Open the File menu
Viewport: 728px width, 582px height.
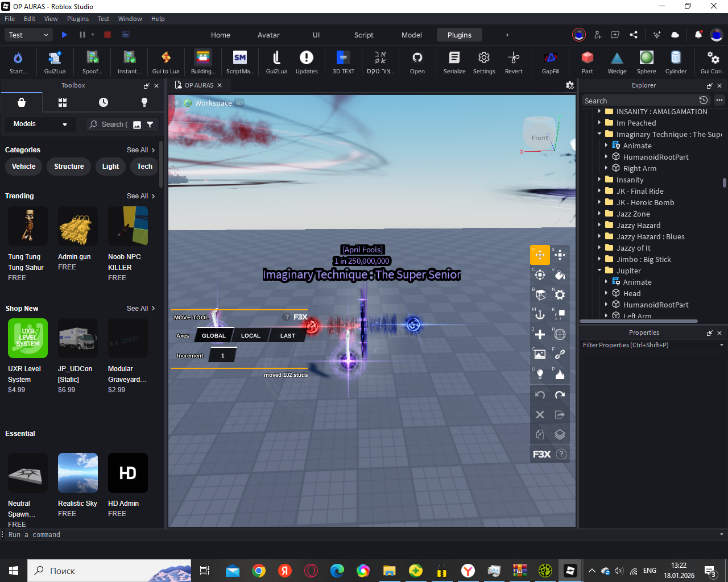(10, 19)
